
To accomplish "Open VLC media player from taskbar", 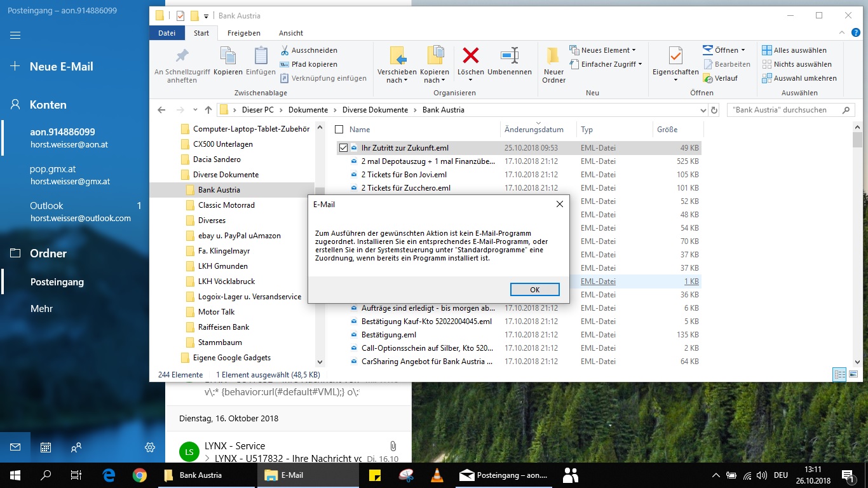I will [x=437, y=475].
